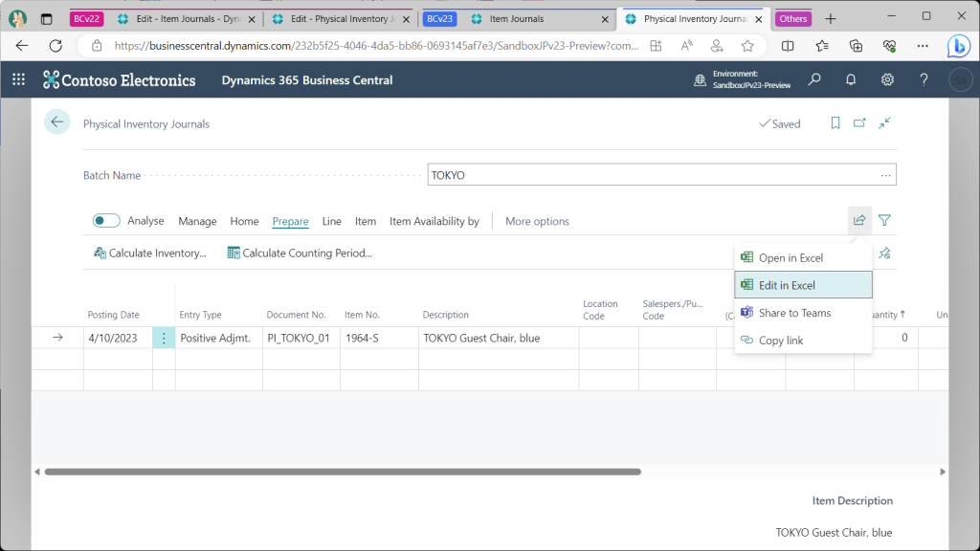Sort by Posting Date column header
This screenshot has width=980, height=551.
click(113, 315)
